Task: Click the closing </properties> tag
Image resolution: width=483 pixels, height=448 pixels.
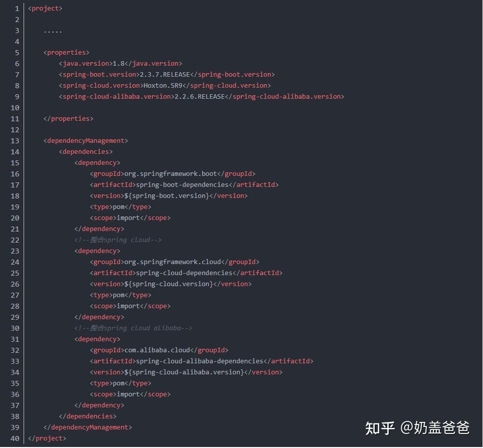Action: coord(68,119)
